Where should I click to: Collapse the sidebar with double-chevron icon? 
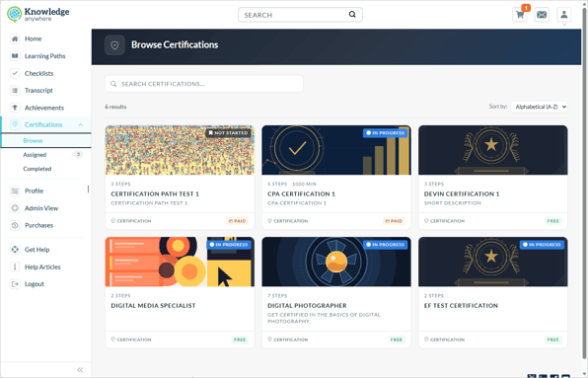pos(80,370)
